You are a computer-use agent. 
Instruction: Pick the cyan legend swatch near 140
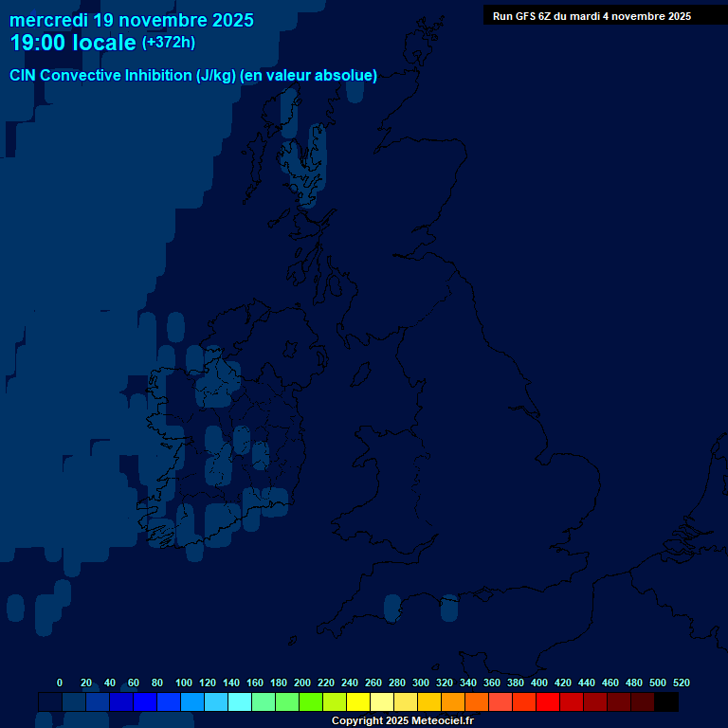pyautogui.click(x=239, y=702)
